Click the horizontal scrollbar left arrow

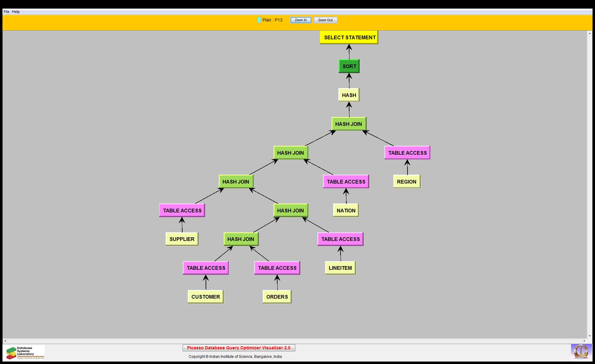5,341
